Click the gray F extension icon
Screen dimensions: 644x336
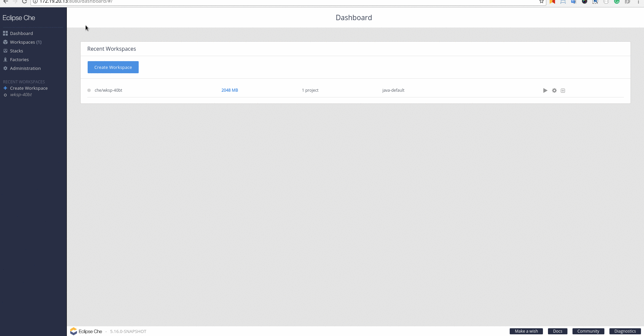[x=628, y=2]
